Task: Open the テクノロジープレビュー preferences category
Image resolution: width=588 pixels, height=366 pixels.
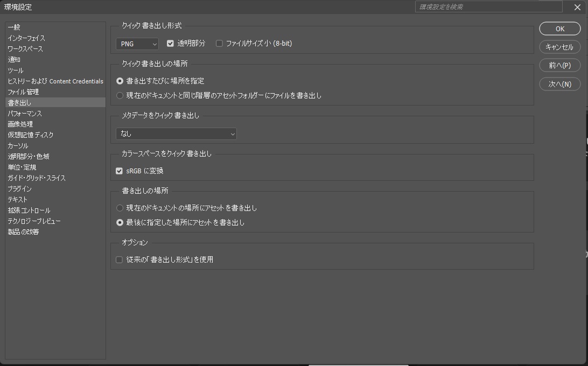Action: pyautogui.click(x=55, y=221)
